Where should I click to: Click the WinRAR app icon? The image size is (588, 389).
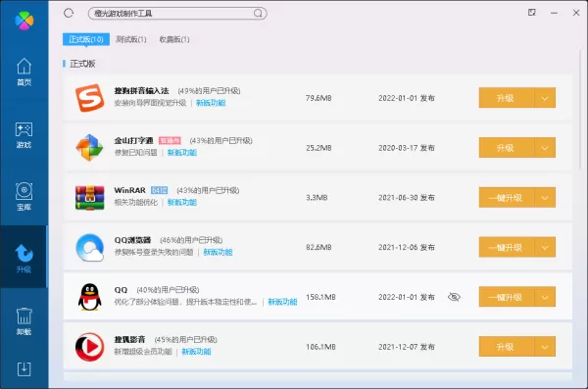[x=89, y=198]
